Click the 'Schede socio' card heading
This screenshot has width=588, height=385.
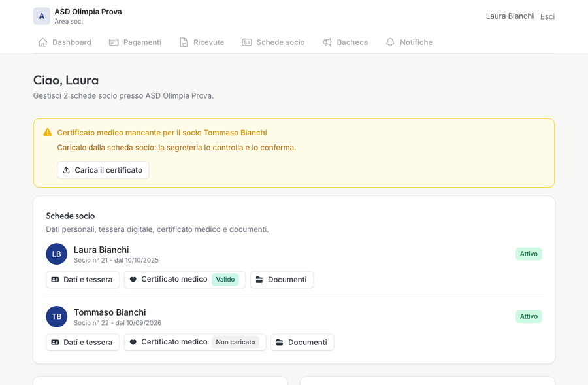[71, 216]
